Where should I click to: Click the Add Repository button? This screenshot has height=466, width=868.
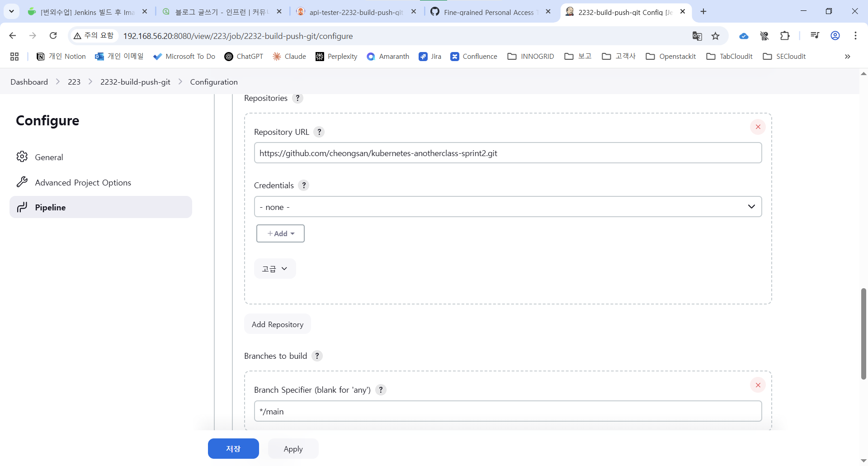point(277,324)
